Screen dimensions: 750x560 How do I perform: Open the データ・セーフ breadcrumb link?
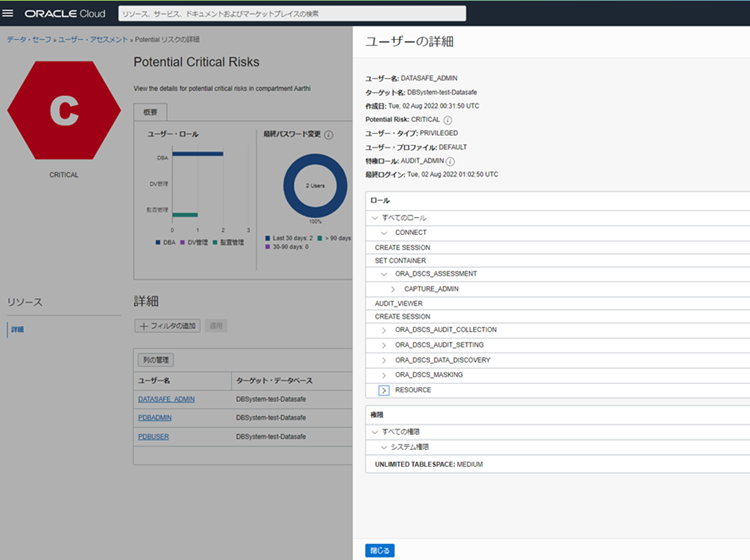point(29,40)
